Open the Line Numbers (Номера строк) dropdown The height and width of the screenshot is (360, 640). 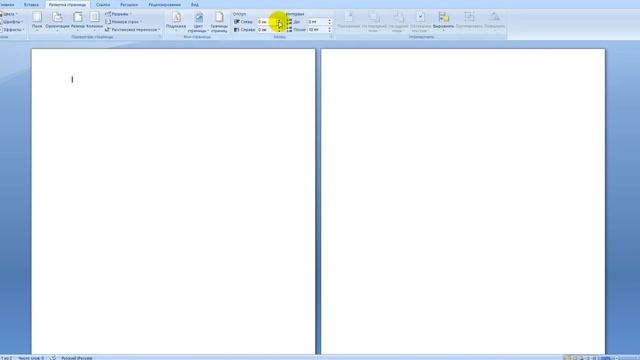click(123, 22)
